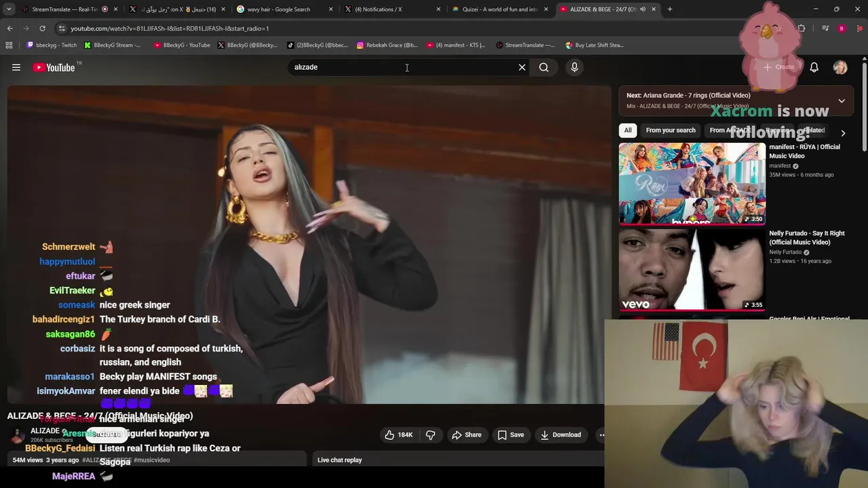
Task: Open a new browser tab
Action: [670, 9]
